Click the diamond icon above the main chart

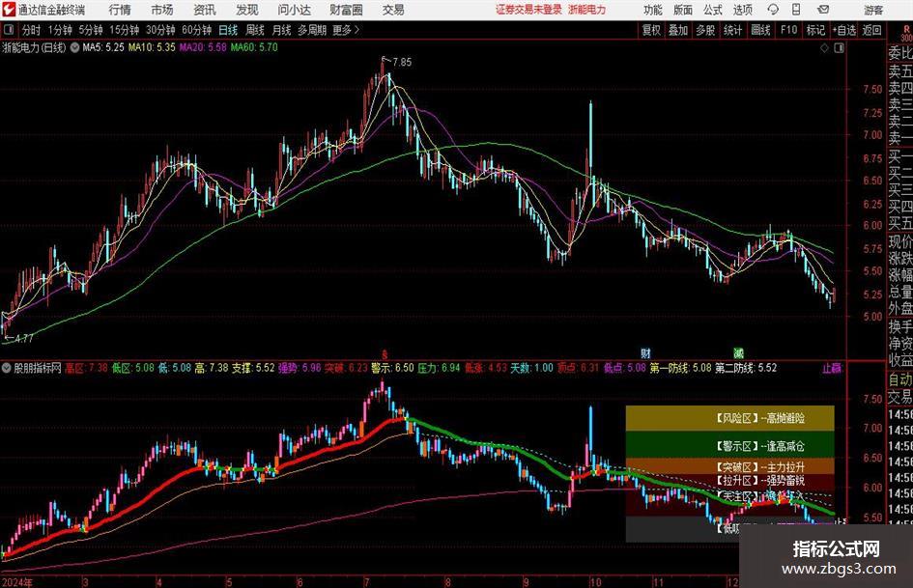[824, 48]
